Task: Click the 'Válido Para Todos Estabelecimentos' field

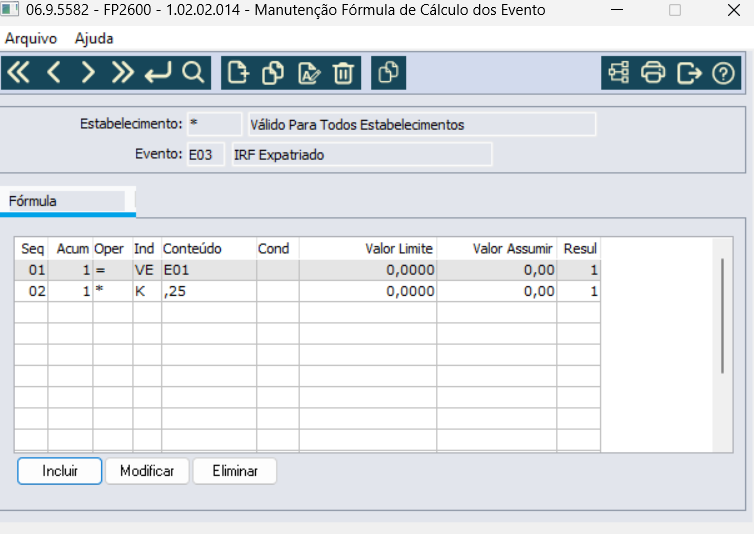Action: point(422,125)
